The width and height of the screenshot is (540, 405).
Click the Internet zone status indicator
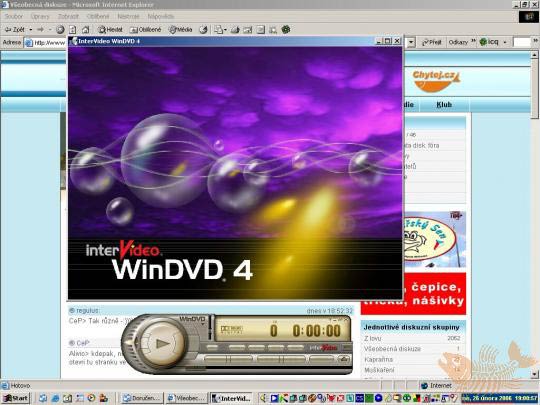tap(436, 385)
